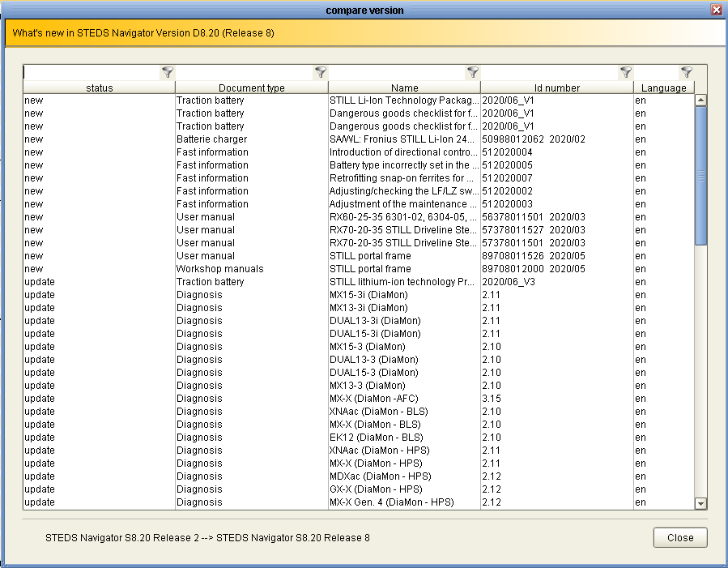Sort by the status column header

pos(100,88)
